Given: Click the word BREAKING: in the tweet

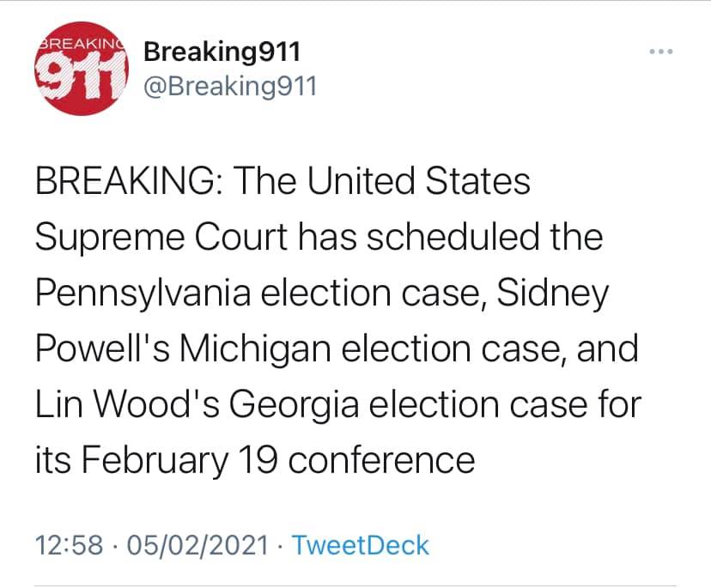Looking at the screenshot, I should 129,180.
